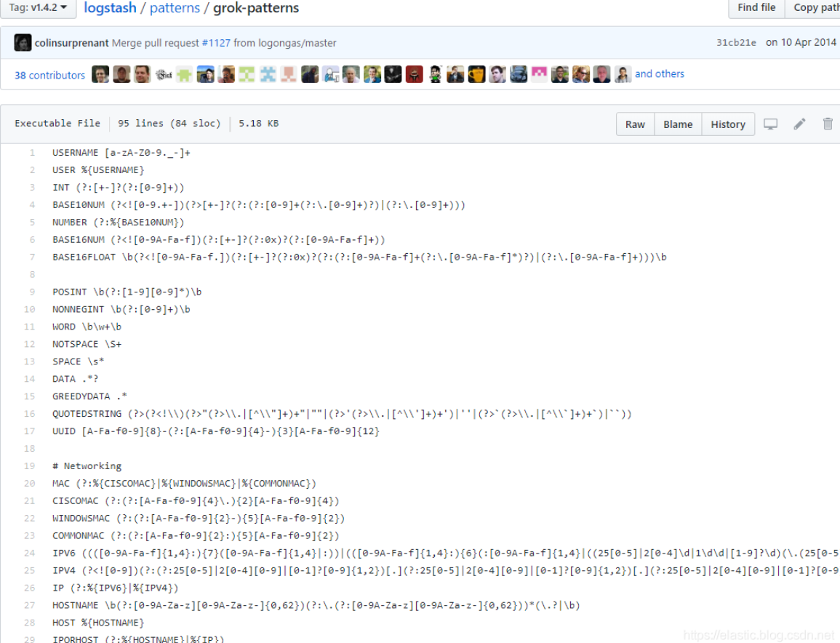Image resolution: width=840 pixels, height=643 pixels.
Task: Open the gothic text logo contributor avatar
Action: [164, 74]
